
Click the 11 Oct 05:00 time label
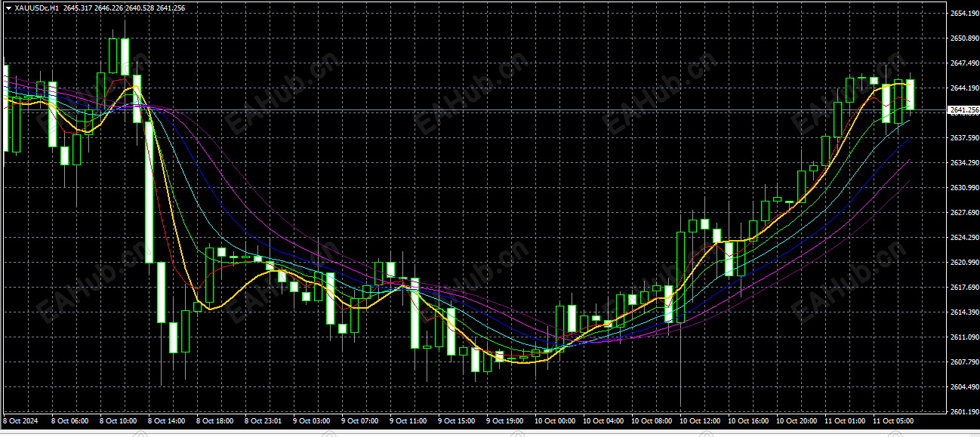point(893,420)
